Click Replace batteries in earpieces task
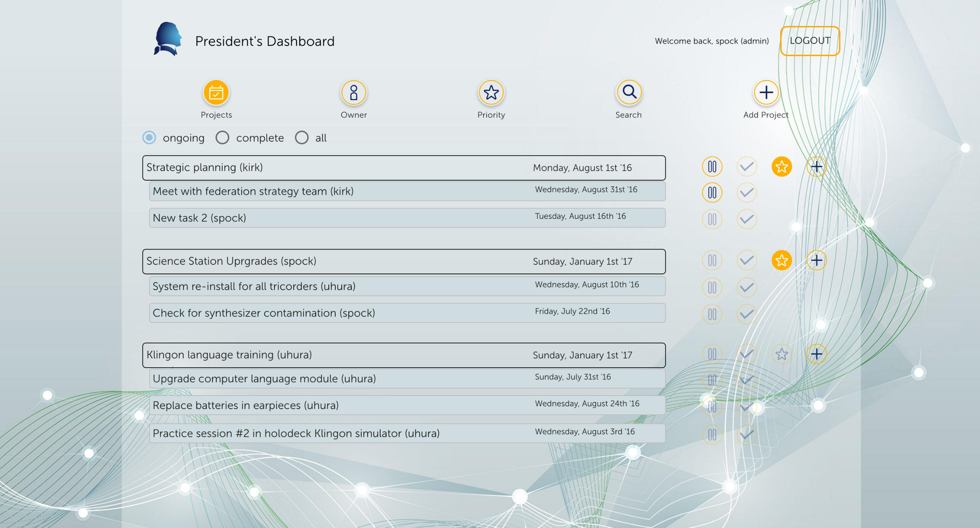This screenshot has width=980, height=528. click(x=407, y=406)
